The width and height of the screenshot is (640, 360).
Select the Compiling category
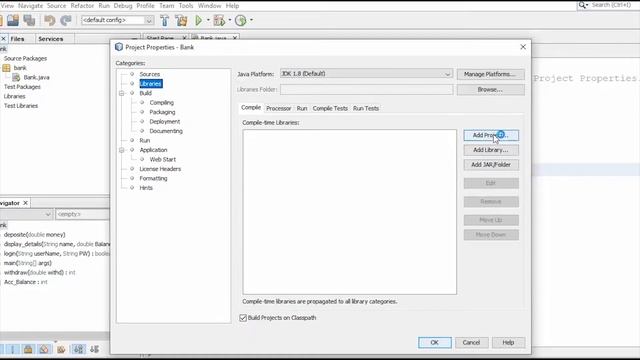point(162,102)
